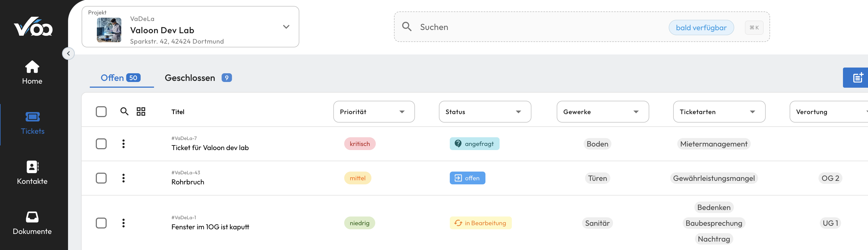Check the Fenster im 1OG ticket box

coord(101,223)
